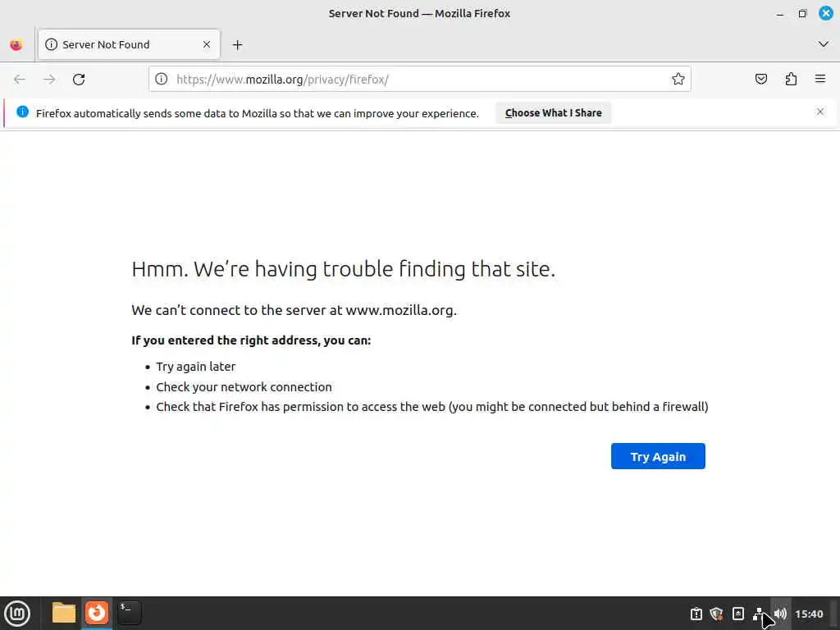Focus the URL address field
The height and width of the screenshot is (630, 840).
tap(418, 80)
